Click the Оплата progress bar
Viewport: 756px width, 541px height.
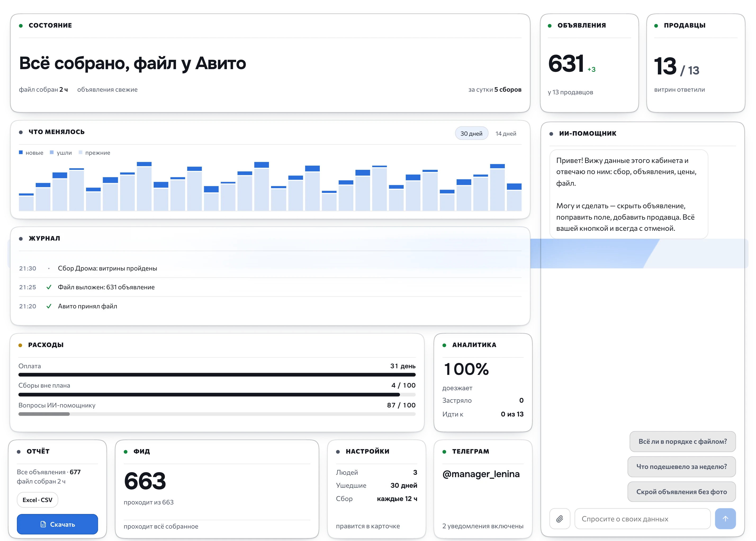(x=217, y=375)
